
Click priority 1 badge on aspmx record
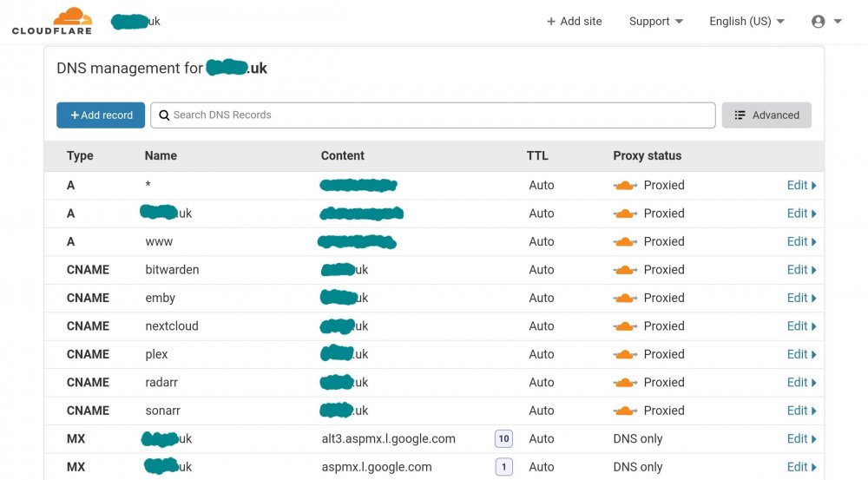coord(503,467)
